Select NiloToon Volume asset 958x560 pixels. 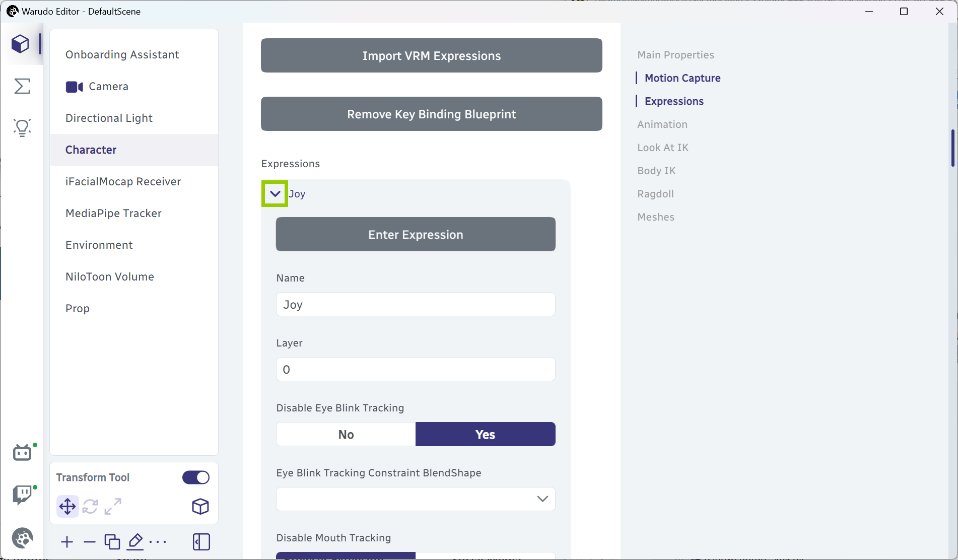[134, 276]
